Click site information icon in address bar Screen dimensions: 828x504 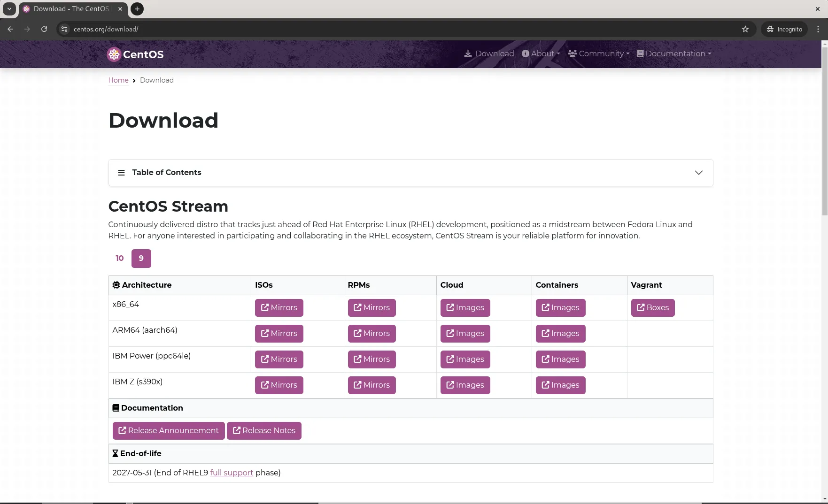65,29
